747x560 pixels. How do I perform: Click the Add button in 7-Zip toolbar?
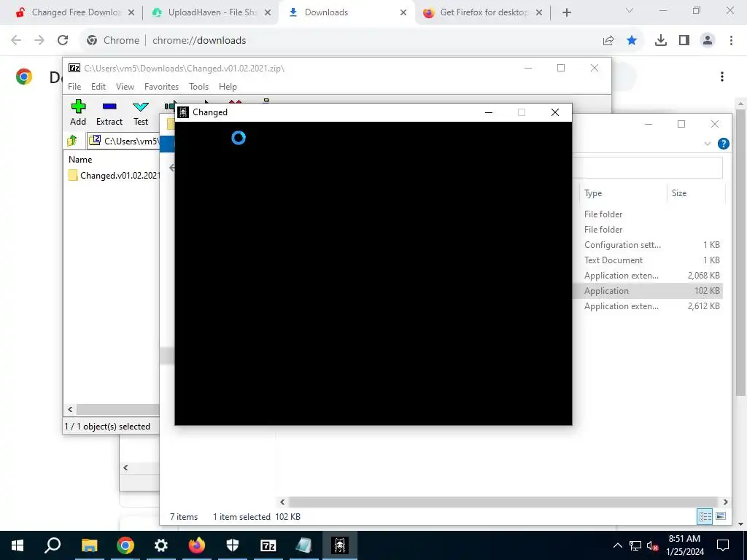(x=78, y=113)
